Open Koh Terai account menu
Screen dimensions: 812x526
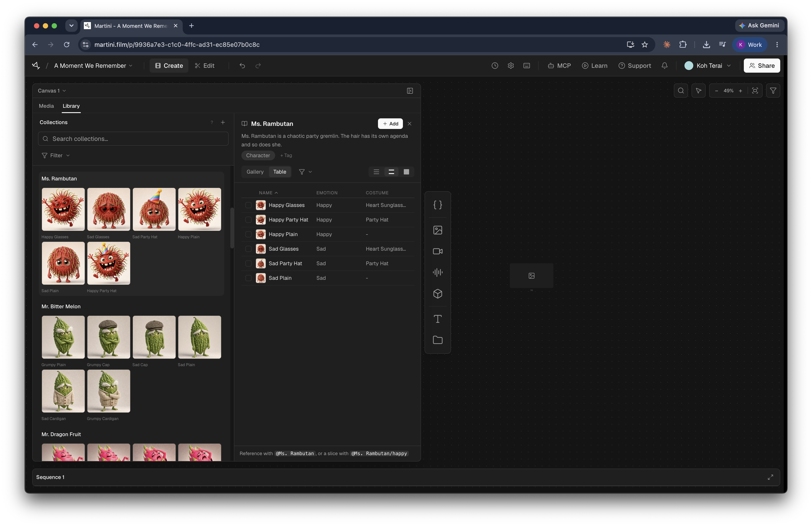click(x=708, y=66)
